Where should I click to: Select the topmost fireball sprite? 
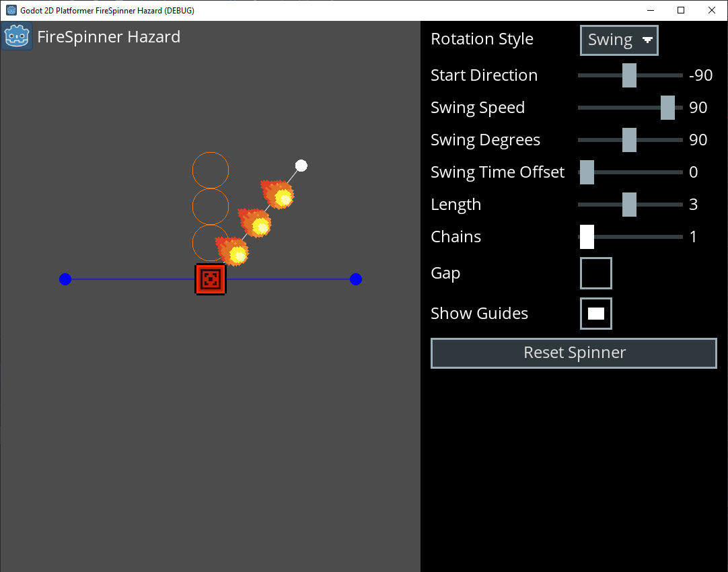(278, 196)
